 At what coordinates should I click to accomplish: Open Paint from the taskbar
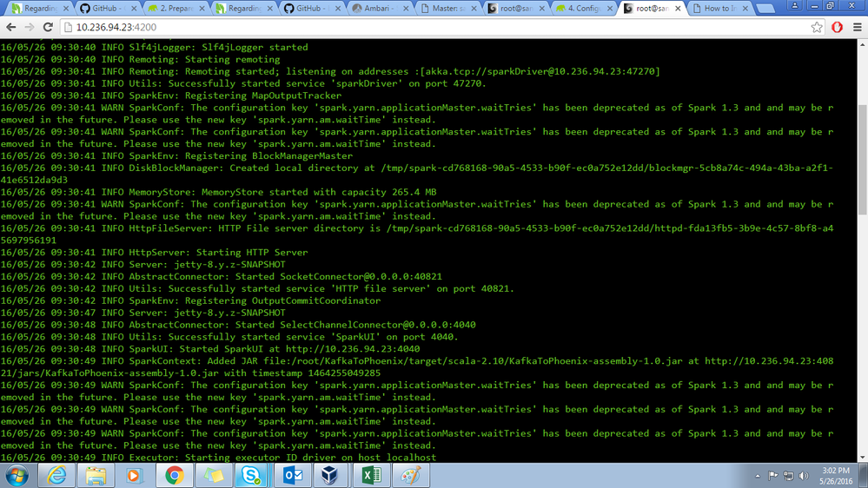click(410, 475)
